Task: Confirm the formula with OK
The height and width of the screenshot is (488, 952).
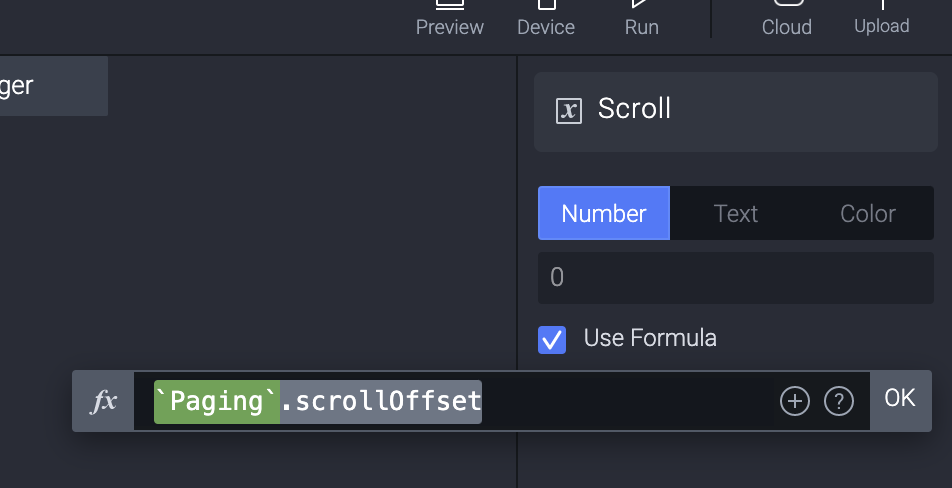Action: click(900, 398)
